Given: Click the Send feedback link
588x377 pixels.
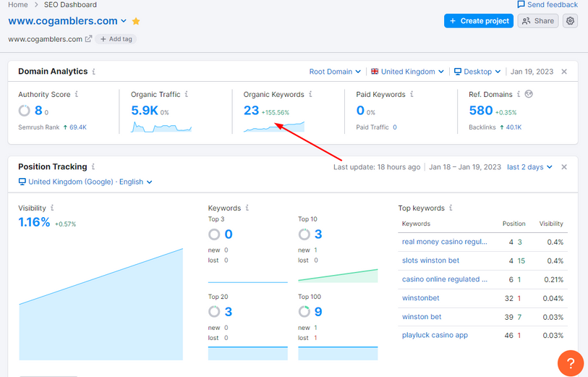Looking at the screenshot, I should click(547, 4).
